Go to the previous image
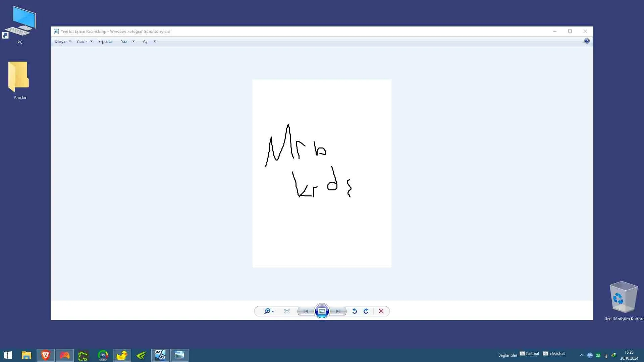This screenshot has width=644, height=362. [306, 311]
